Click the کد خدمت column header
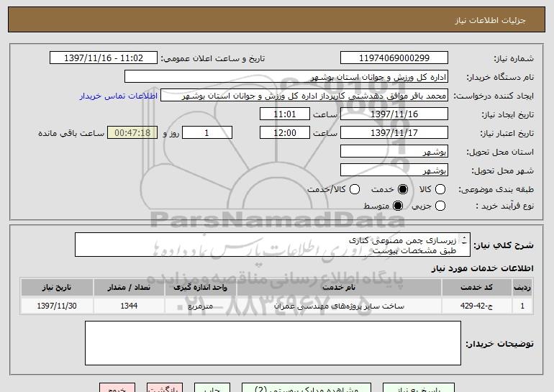The image size is (554, 392). 476,288
